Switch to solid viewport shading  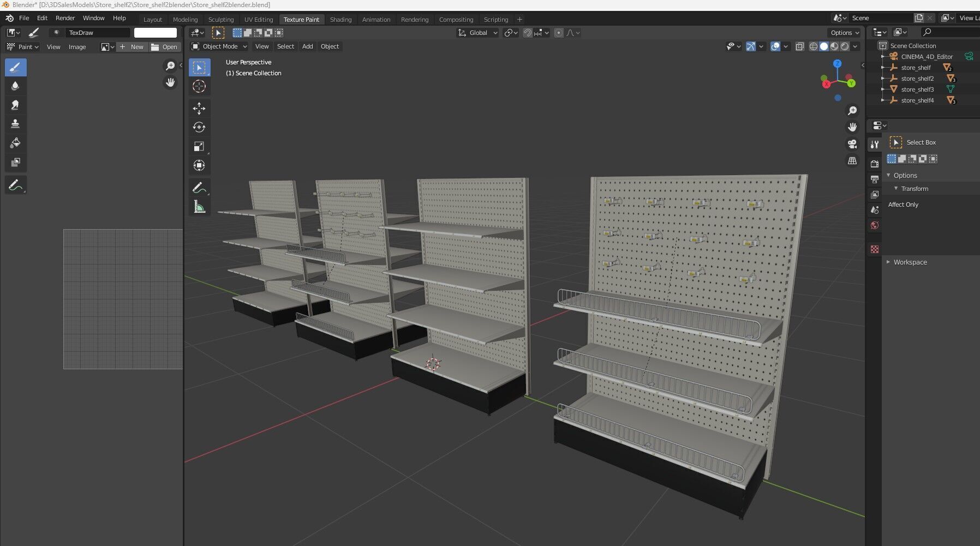pos(824,46)
